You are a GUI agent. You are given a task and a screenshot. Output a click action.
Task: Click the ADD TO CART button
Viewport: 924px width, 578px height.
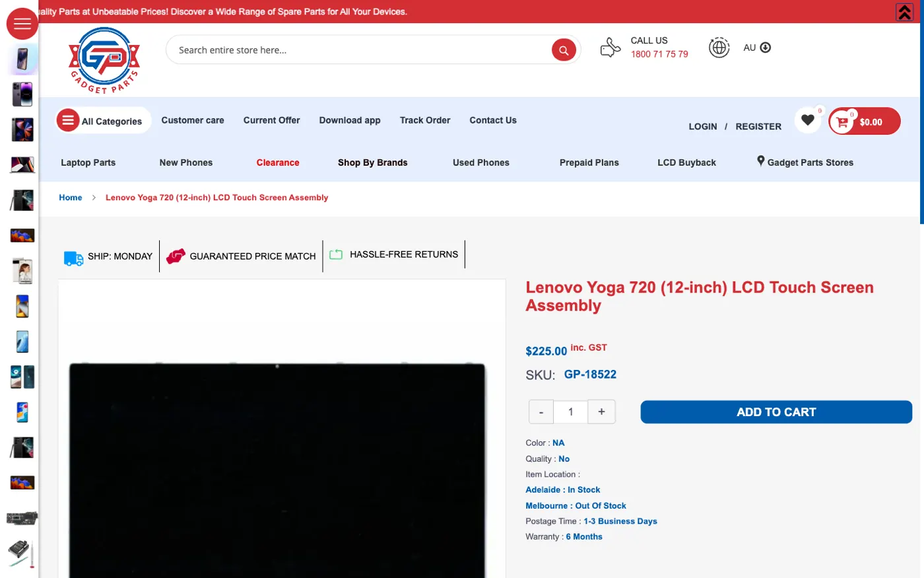(776, 412)
